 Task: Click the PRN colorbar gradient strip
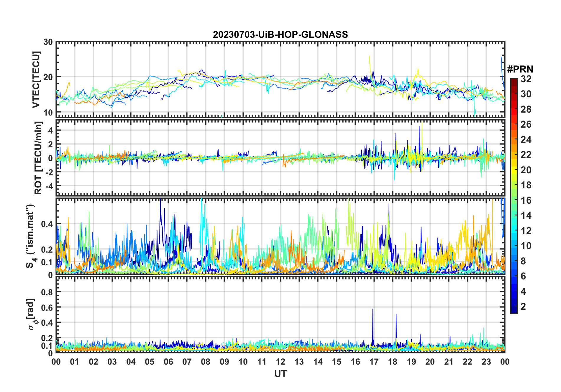coord(514,196)
